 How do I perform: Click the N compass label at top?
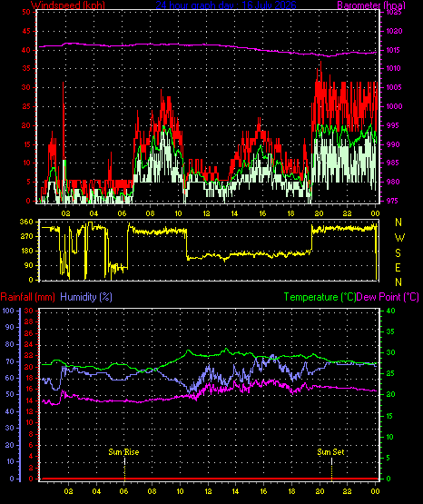tap(398, 222)
